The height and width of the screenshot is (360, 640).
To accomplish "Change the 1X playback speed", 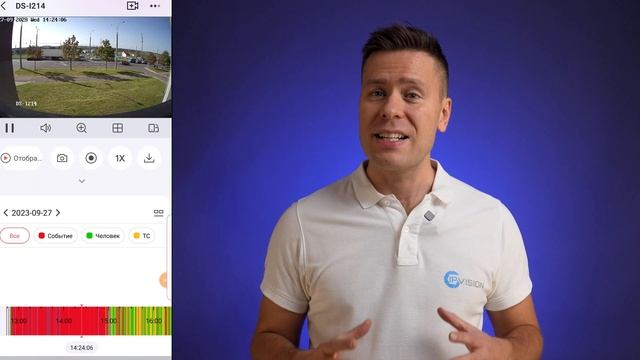I will 120,158.
